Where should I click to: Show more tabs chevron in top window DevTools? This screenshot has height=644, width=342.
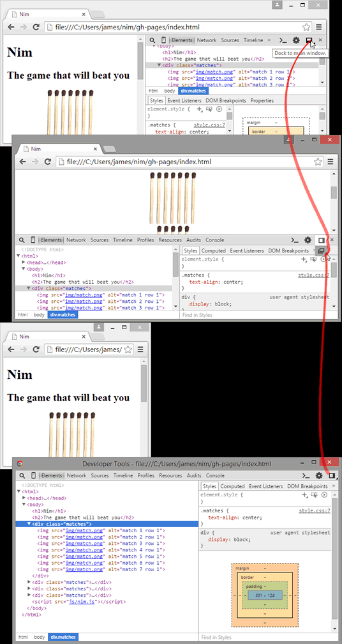(x=269, y=40)
